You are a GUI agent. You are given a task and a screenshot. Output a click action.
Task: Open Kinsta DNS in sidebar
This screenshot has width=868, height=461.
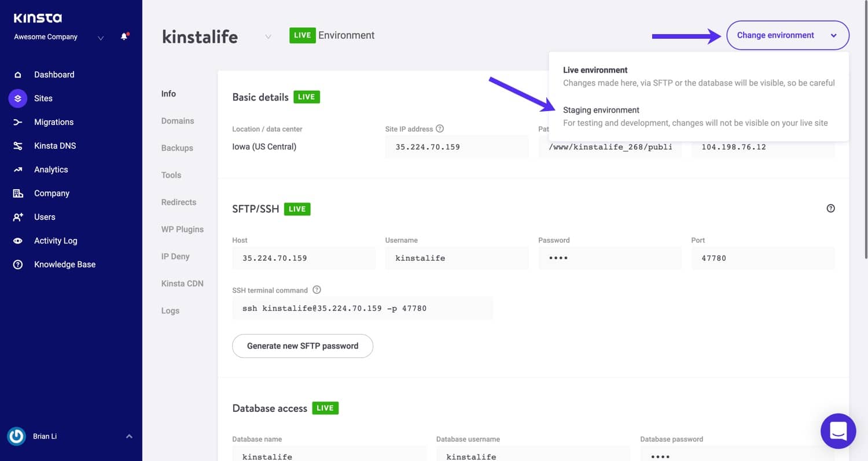click(55, 146)
